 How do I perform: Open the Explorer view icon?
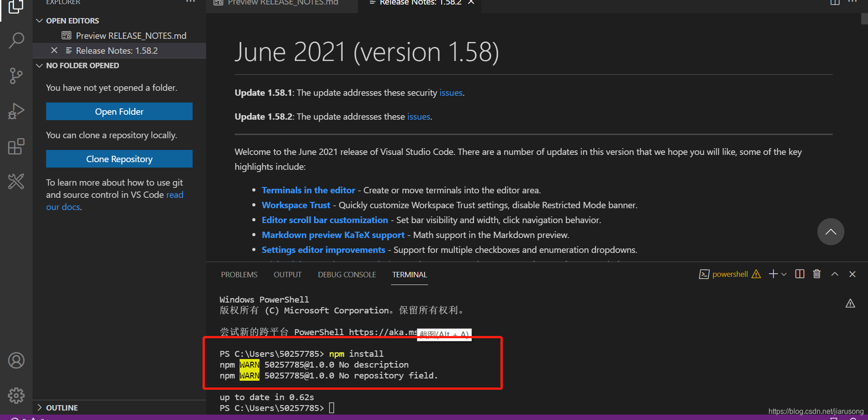(x=16, y=6)
